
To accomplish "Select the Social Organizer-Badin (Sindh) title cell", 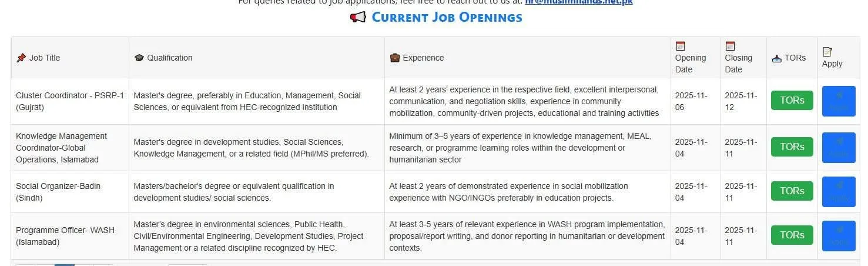I will coord(58,192).
